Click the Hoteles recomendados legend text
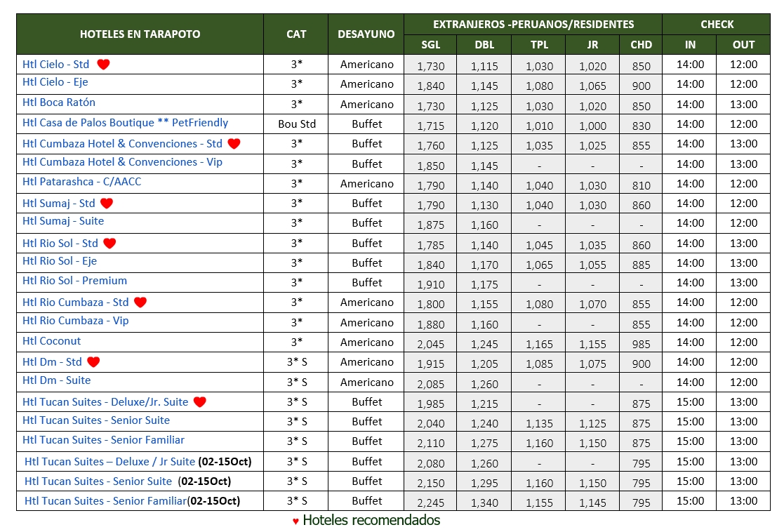Image resolution: width=784 pixels, height=532 pixels. tap(371, 520)
